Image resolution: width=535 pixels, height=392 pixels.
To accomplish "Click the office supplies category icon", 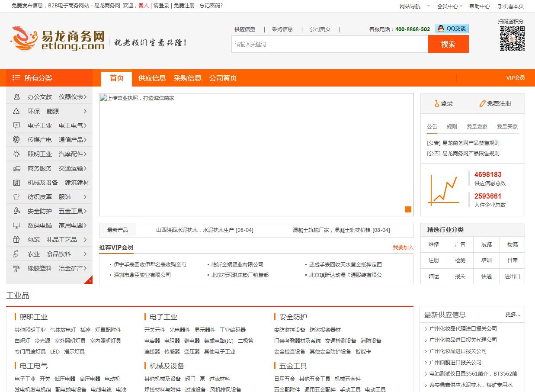I will click(16, 97).
